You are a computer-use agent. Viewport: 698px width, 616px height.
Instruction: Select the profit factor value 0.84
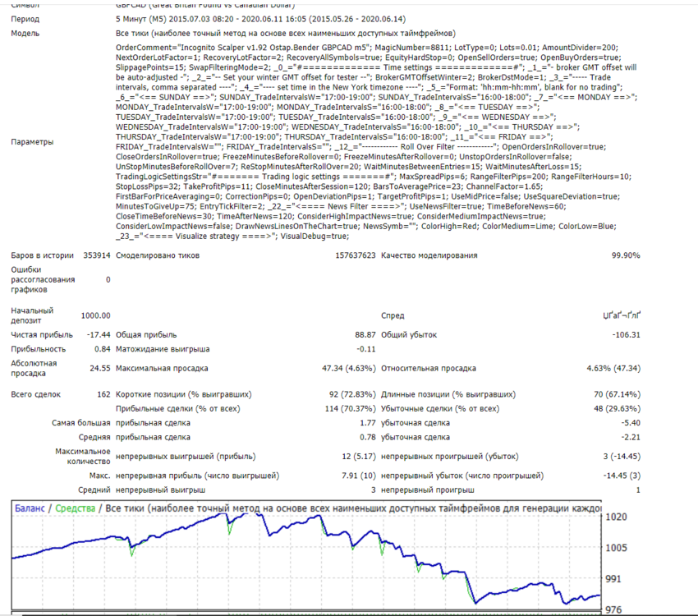[x=103, y=349]
